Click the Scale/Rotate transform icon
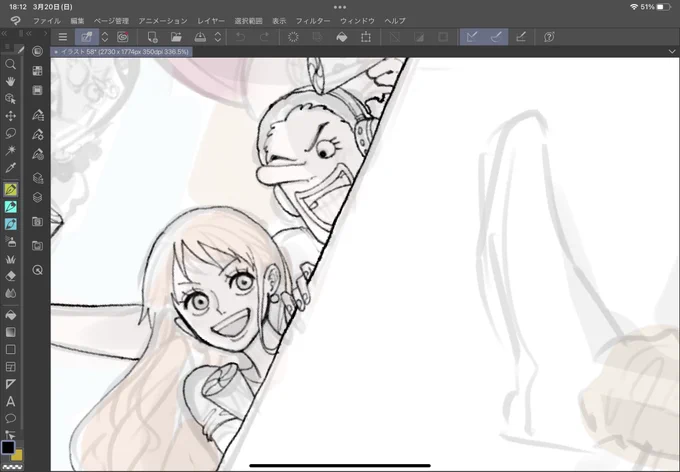Screen dimensions: 680x472 366,37
